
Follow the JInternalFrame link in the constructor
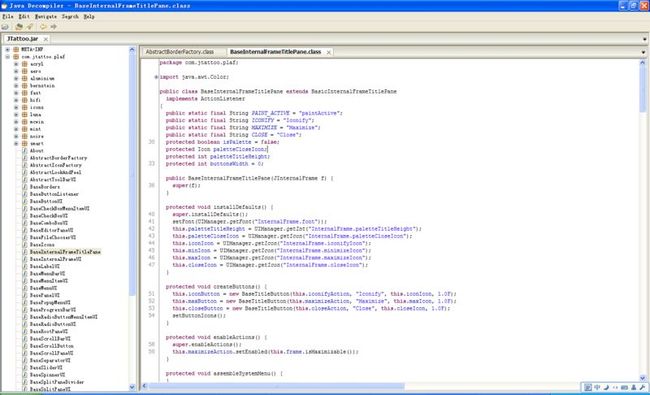[x=295, y=178]
